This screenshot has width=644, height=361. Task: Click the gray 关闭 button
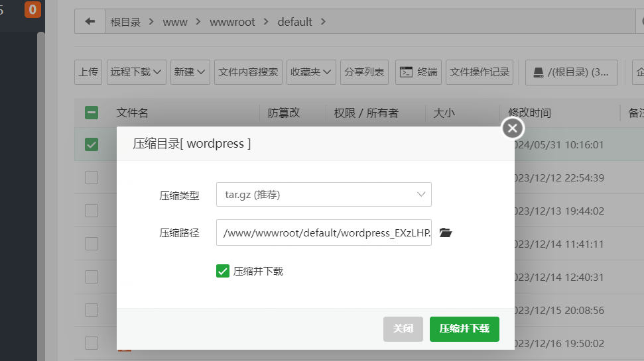click(x=403, y=329)
